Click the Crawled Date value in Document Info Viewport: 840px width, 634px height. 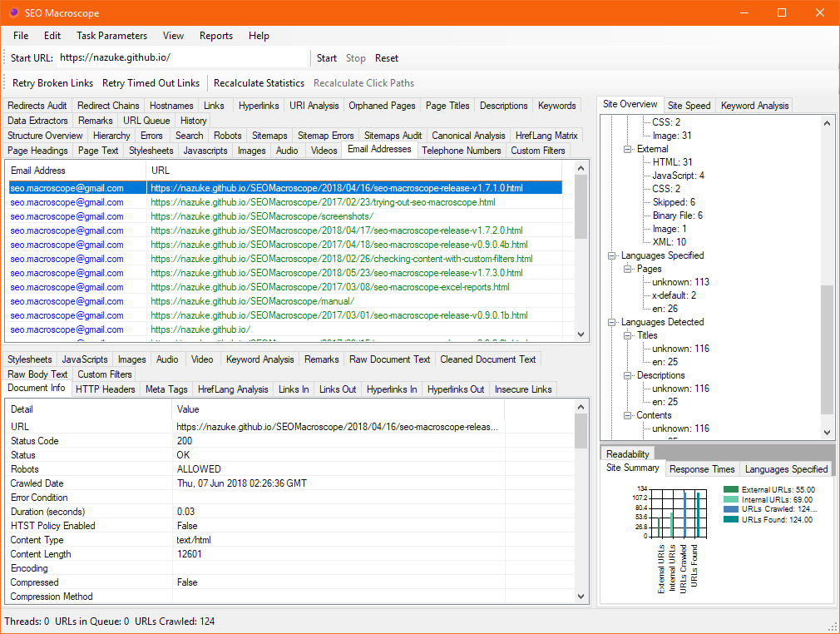tap(242, 483)
